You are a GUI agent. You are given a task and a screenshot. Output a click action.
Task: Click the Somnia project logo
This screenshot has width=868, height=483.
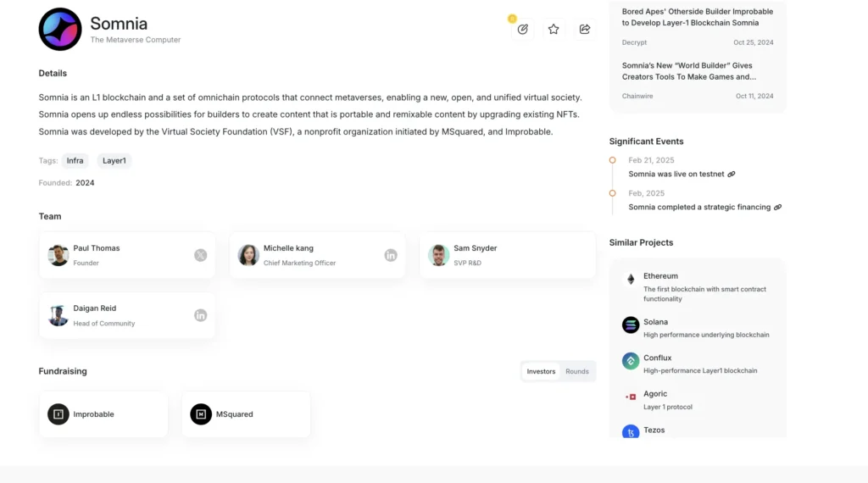60,29
